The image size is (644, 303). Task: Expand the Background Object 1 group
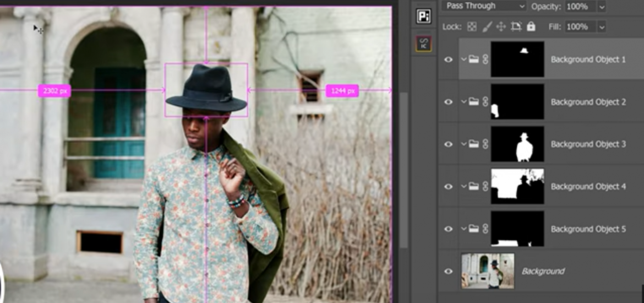463,59
